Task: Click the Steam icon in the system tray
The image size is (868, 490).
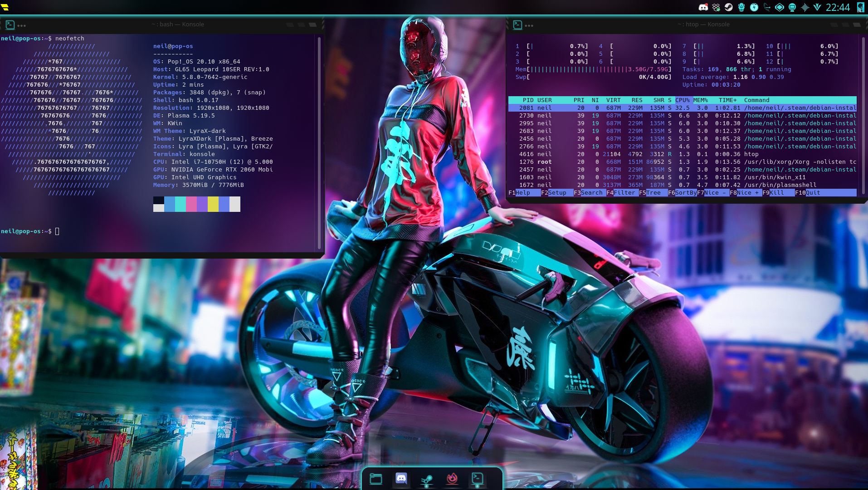Action: [728, 7]
